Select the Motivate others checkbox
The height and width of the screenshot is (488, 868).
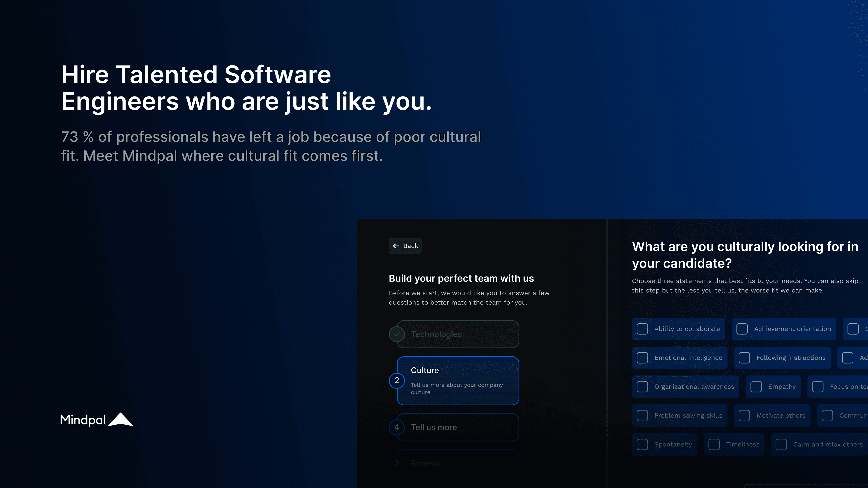tap(744, 416)
